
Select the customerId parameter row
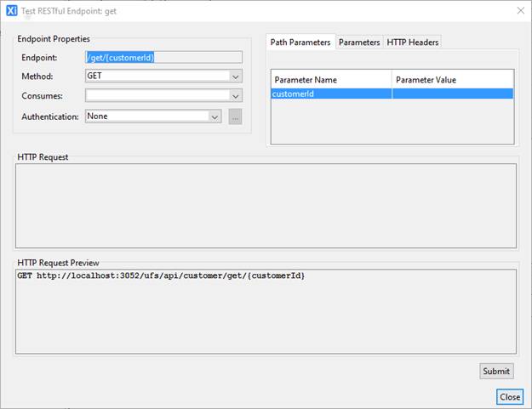(330, 94)
